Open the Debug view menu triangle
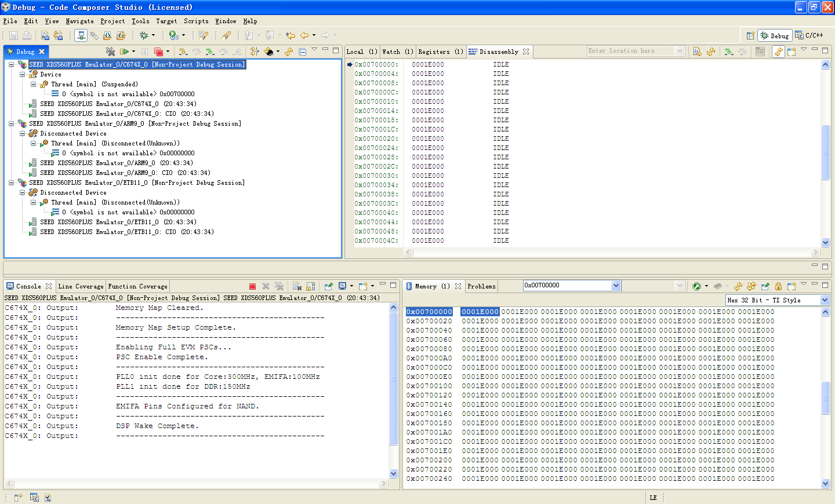The width and height of the screenshot is (835, 504). pyautogui.click(x=314, y=49)
